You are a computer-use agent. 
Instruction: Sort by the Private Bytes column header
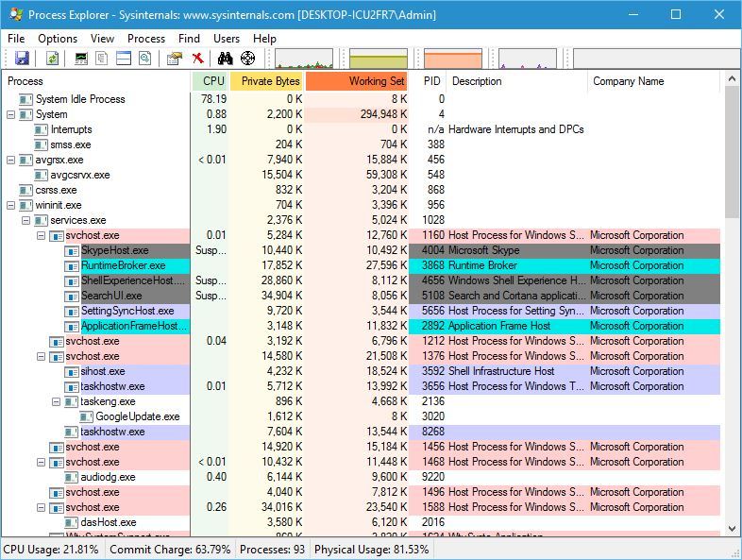tap(267, 81)
